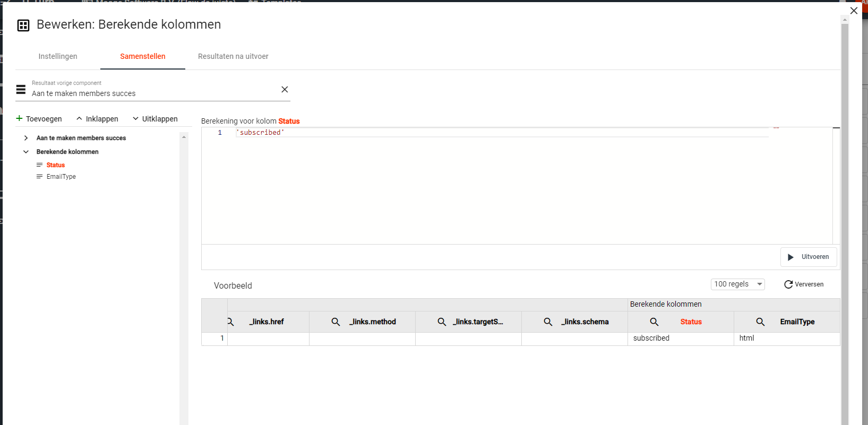
Task: Click the search icon in _links.targetS... column
Action: tap(442, 322)
